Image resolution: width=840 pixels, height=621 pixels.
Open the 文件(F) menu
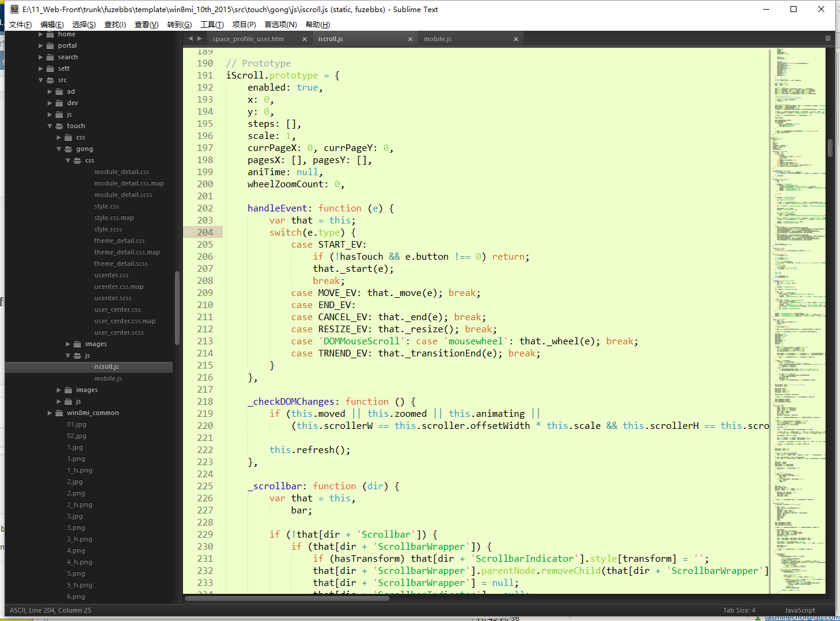click(20, 25)
